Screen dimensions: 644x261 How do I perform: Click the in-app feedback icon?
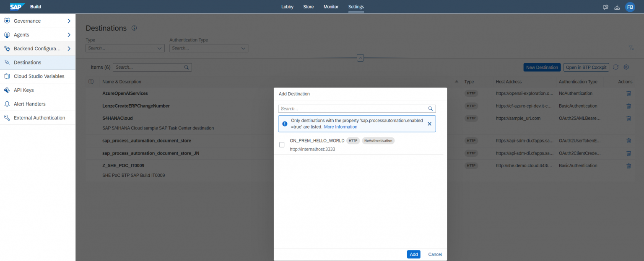[605, 7]
